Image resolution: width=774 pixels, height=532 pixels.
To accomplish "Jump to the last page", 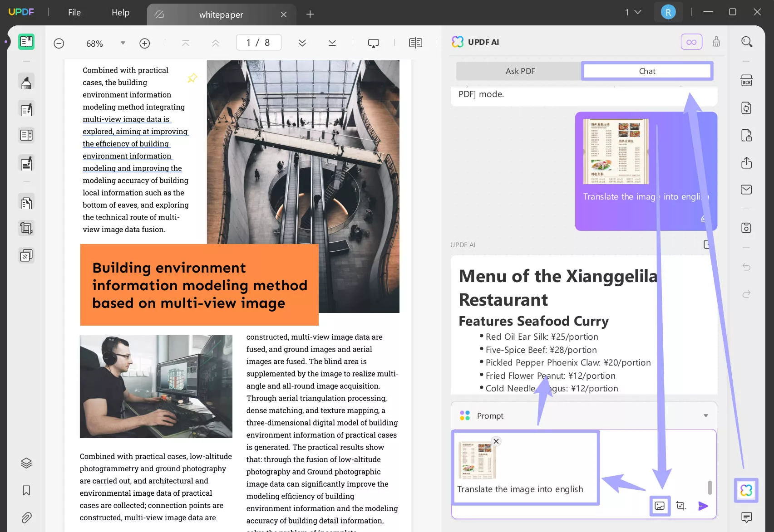I will coord(332,43).
